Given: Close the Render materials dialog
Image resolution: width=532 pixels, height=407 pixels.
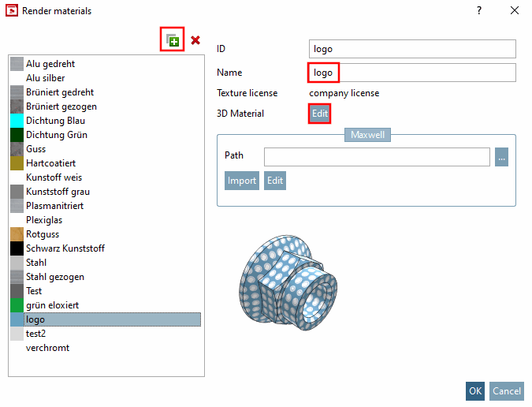Looking at the screenshot, I should pyautogui.click(x=515, y=10).
